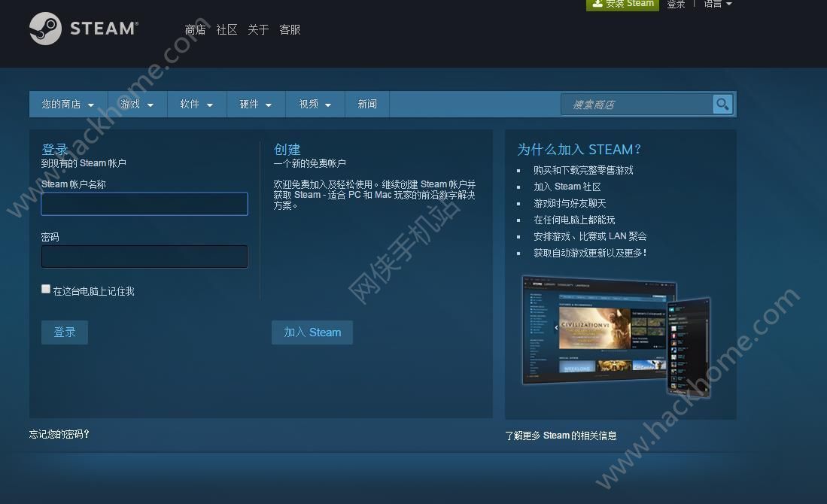The width and height of the screenshot is (827, 504).
Task: Click the 密码 password field
Action: click(144, 257)
